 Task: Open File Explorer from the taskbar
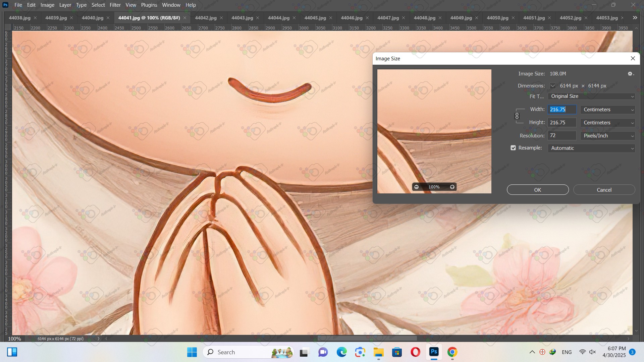[x=379, y=352]
